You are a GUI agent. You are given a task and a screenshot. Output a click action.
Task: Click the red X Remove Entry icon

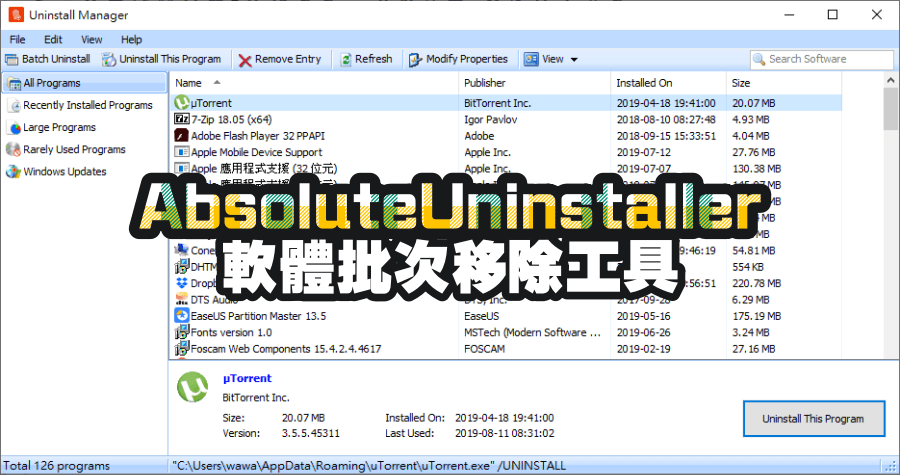(x=245, y=60)
